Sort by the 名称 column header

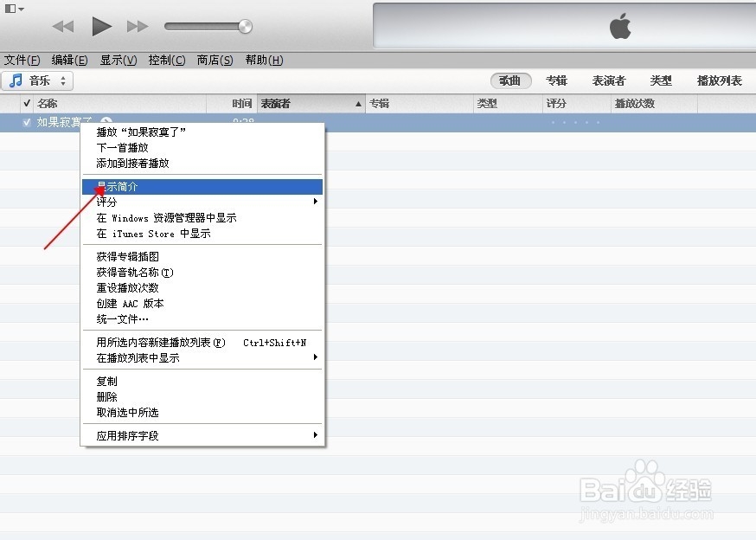(120, 103)
